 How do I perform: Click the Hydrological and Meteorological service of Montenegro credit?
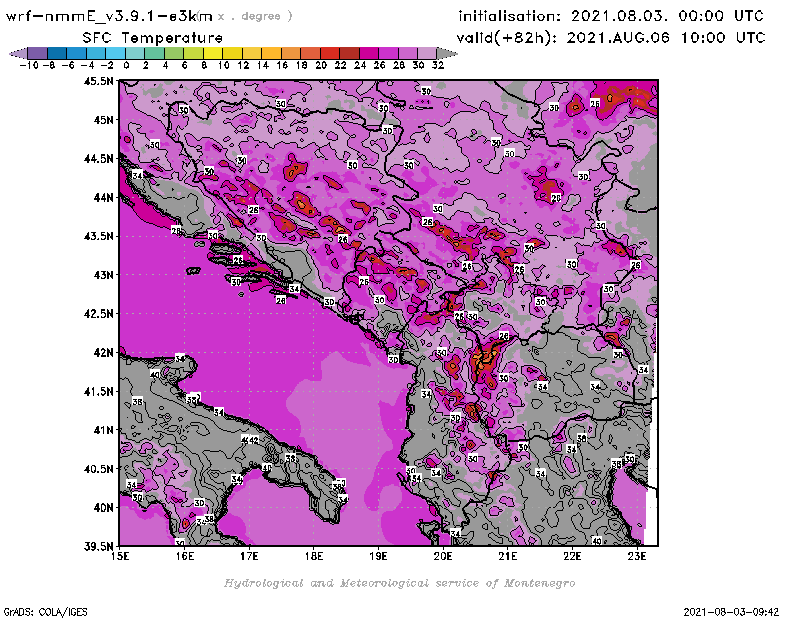[399, 583]
